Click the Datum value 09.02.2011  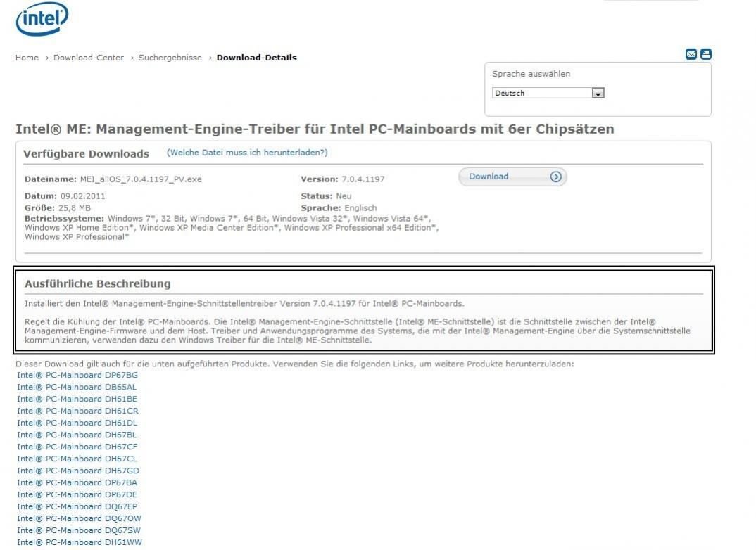pyautogui.click(x=82, y=196)
